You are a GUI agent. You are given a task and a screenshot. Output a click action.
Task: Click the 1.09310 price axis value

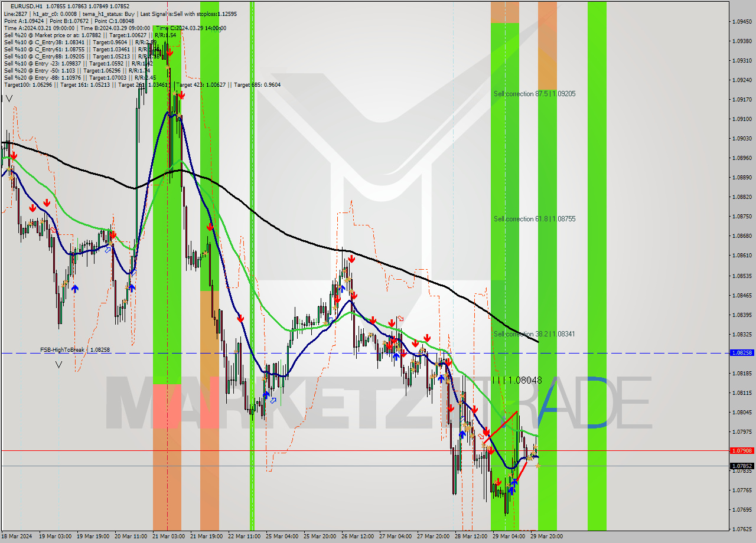pyautogui.click(x=742, y=60)
